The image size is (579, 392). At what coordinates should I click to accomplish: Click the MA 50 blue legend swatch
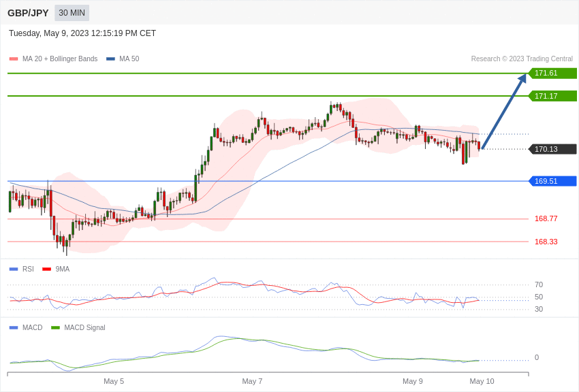110,59
